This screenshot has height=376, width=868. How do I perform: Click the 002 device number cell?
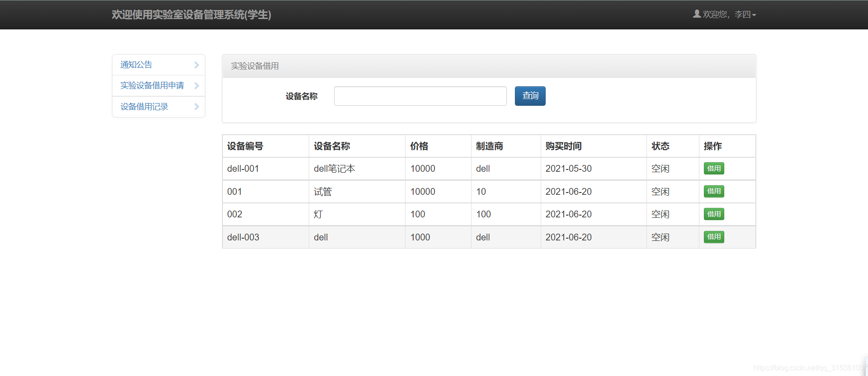(266, 214)
